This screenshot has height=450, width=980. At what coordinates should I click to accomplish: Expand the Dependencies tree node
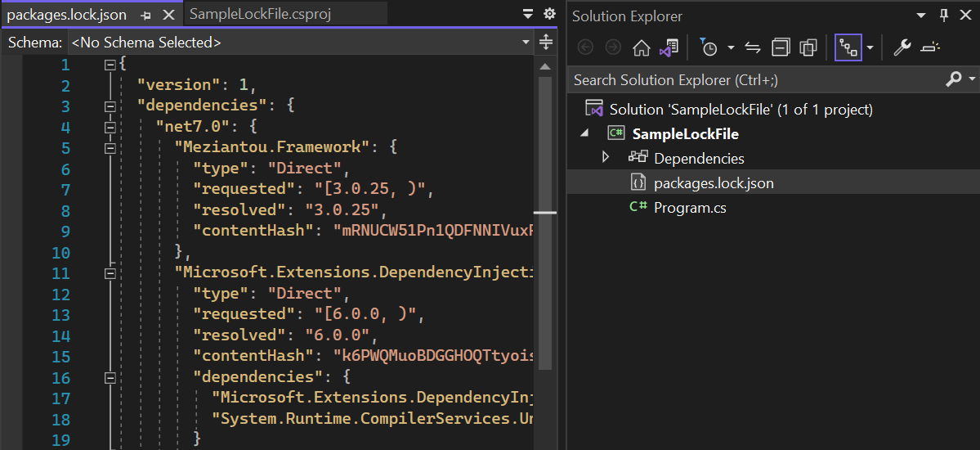click(606, 158)
